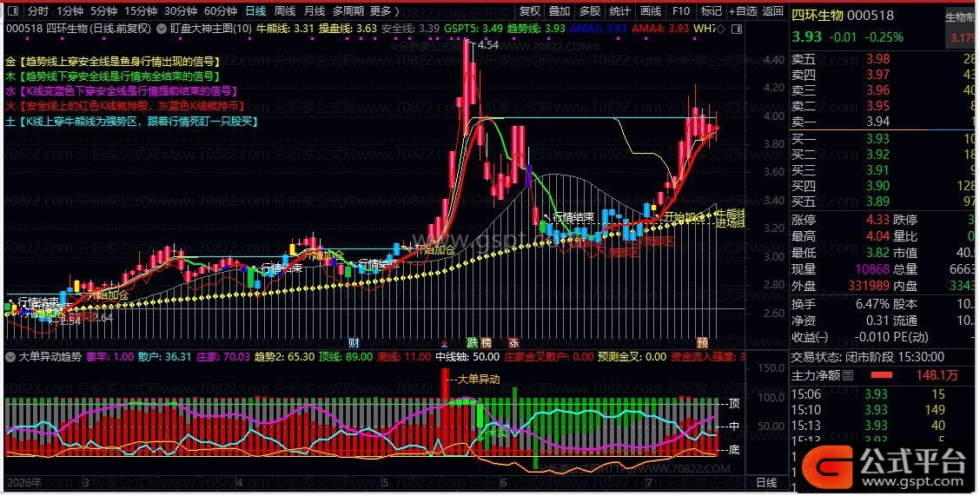Screen dimensions: 980x496
Task: Click the 趋势线: 3.93 indicator value
Action: coord(536,28)
